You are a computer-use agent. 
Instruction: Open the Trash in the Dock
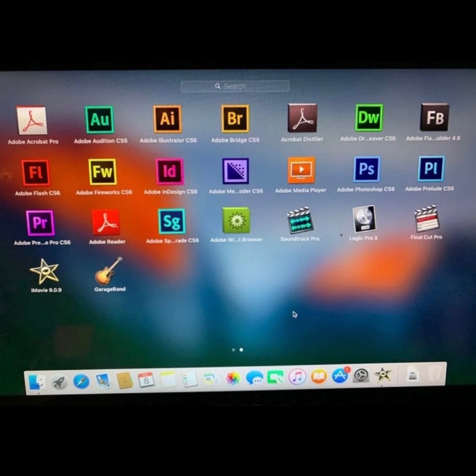pos(434,374)
